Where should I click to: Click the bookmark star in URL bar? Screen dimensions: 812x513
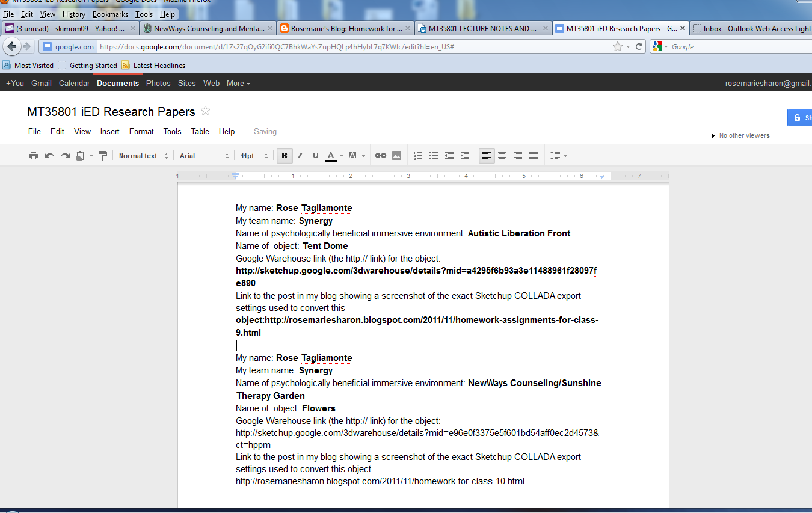[617, 46]
